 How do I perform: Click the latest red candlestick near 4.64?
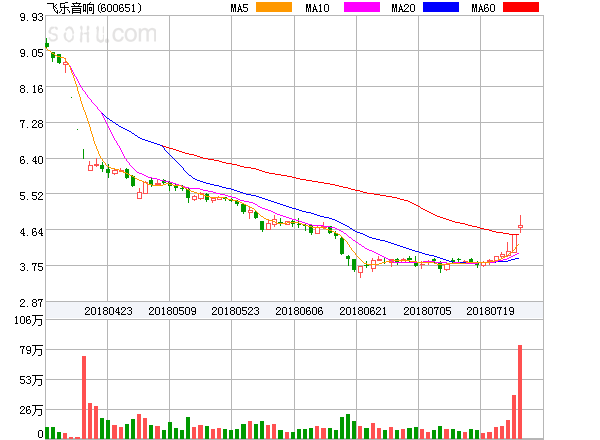coord(520,225)
